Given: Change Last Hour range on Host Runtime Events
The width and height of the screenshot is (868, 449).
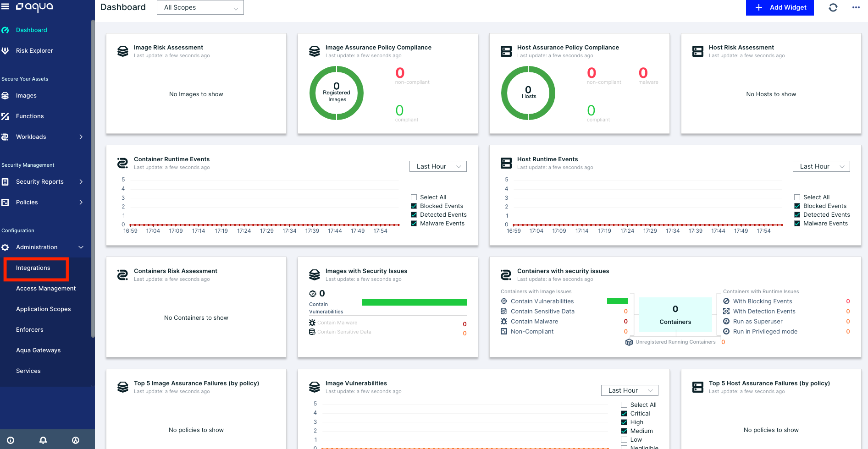Looking at the screenshot, I should [821, 166].
